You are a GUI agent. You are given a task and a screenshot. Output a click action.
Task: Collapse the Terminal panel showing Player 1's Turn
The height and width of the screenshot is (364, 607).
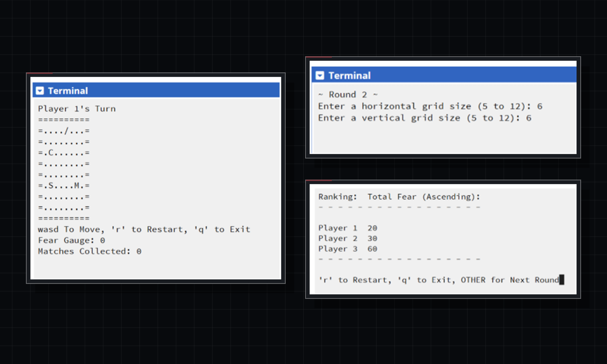tap(40, 91)
